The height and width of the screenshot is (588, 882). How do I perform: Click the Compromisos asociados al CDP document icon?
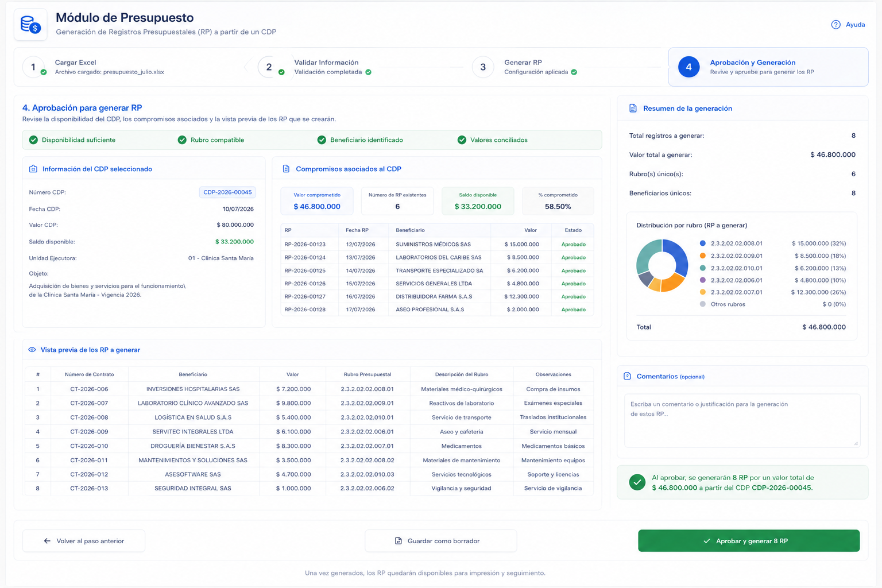(x=286, y=169)
